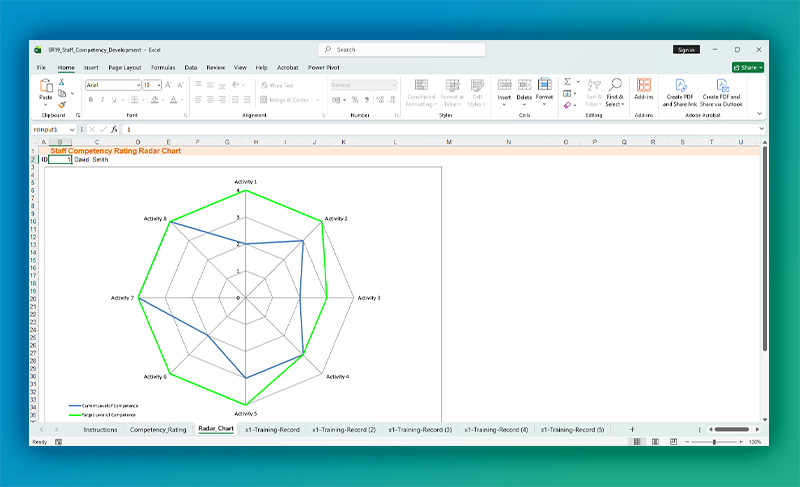Click the Insert Function fx icon
Viewport: 800px width, 487px height.
coord(114,129)
